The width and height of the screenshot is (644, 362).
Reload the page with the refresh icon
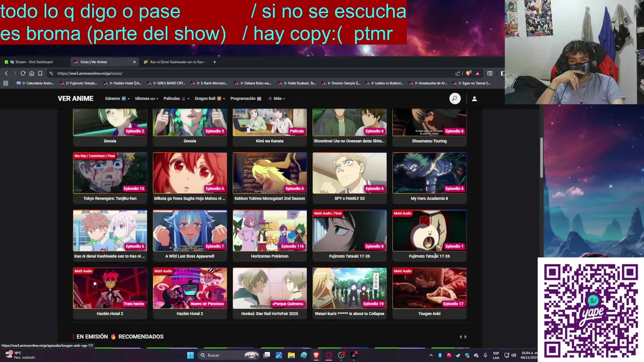tap(23, 73)
